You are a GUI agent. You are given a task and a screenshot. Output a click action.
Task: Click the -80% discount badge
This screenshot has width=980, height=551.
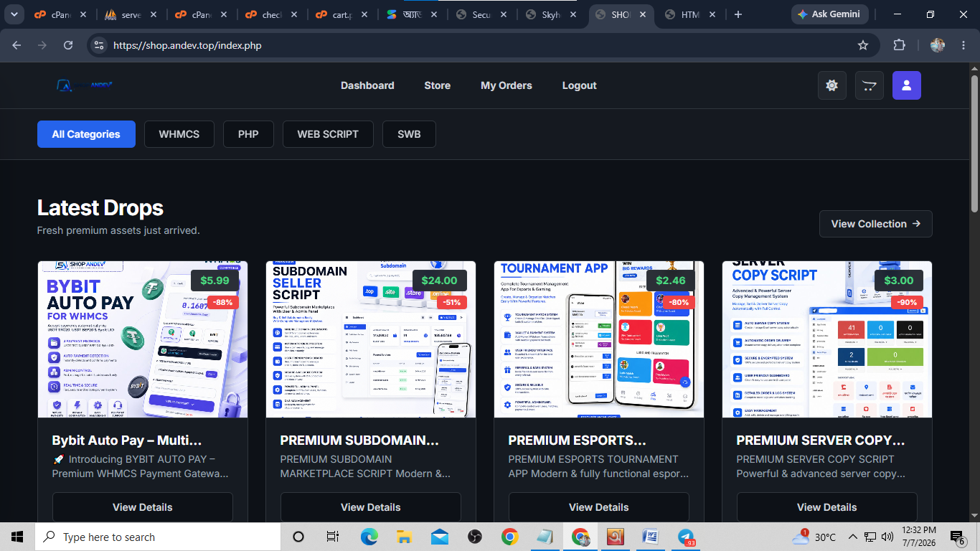pos(678,302)
